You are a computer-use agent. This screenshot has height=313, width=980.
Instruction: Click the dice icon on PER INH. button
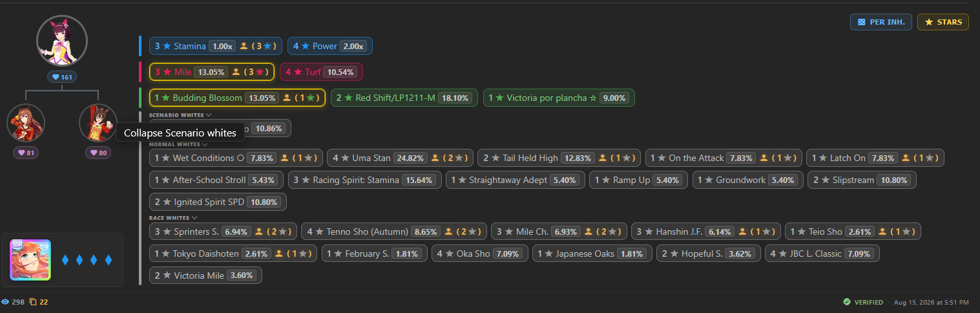point(862,22)
